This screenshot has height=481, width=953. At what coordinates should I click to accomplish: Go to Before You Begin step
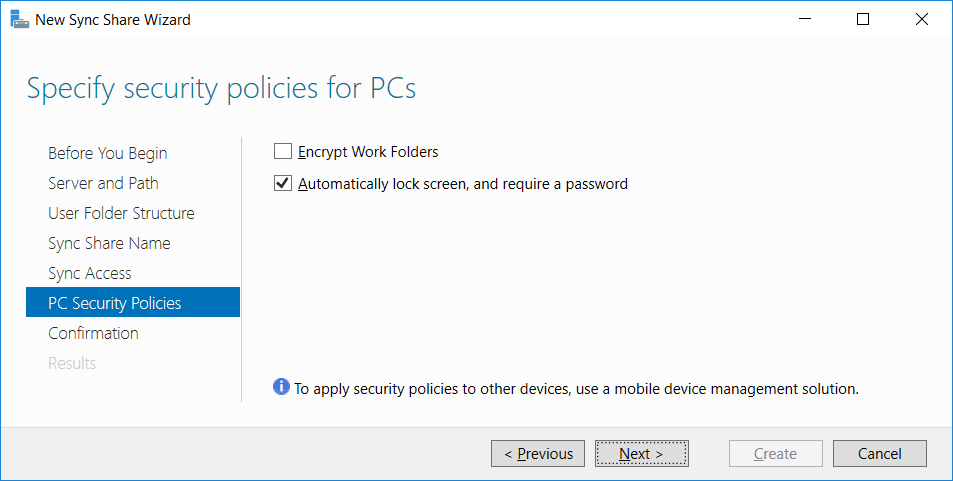coord(108,153)
